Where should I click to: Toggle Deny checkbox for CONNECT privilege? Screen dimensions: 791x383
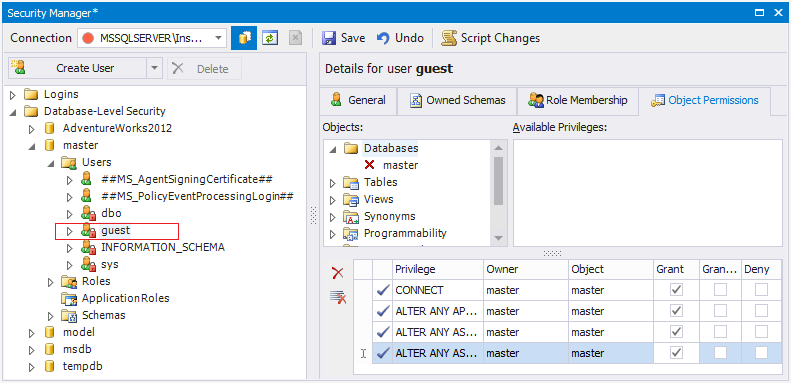761,290
